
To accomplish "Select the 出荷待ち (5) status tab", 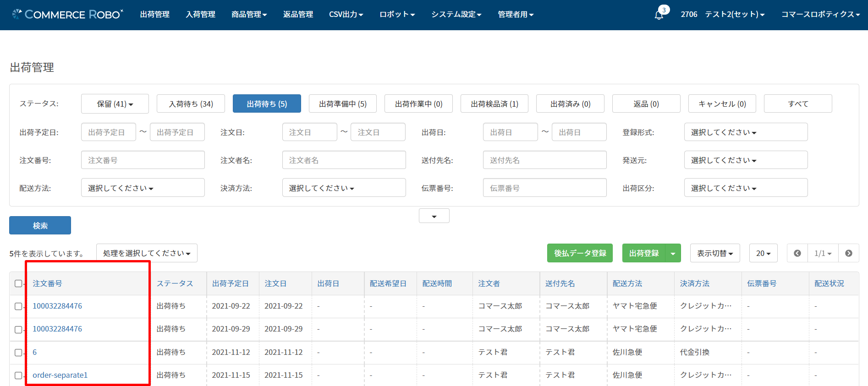I will (267, 103).
